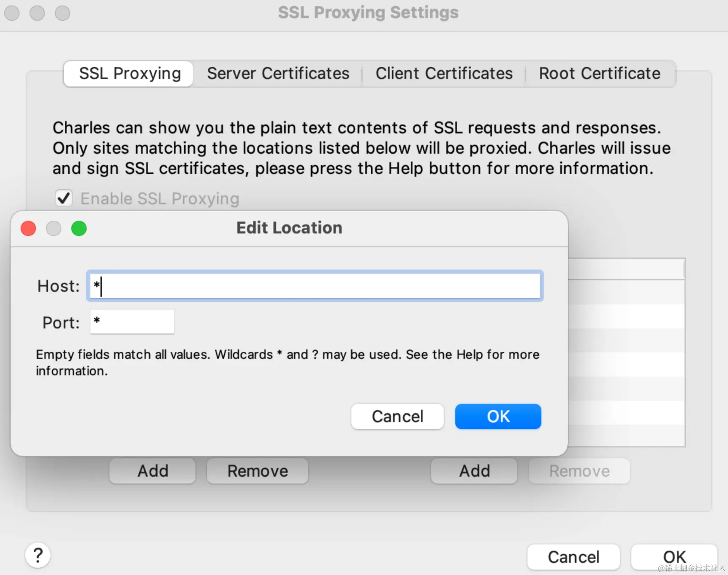Click the disabled right Remove button

point(579,471)
